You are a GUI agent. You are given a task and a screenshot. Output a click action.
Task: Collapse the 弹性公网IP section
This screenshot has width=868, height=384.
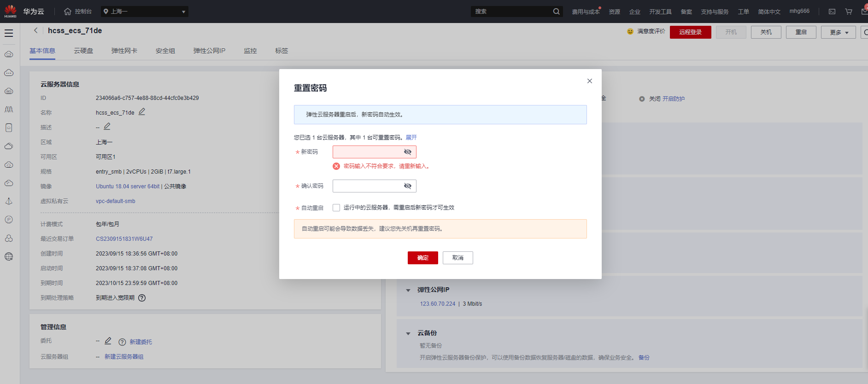tap(408, 290)
